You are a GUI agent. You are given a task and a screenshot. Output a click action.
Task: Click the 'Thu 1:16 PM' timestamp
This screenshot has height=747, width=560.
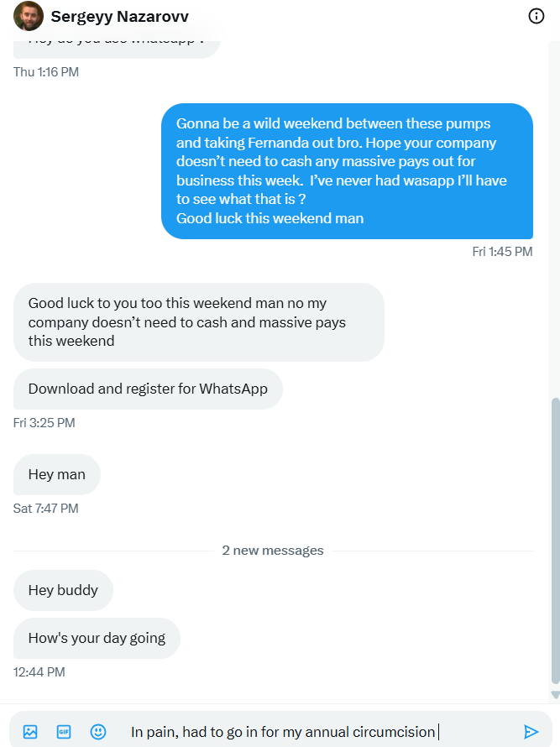tap(46, 72)
